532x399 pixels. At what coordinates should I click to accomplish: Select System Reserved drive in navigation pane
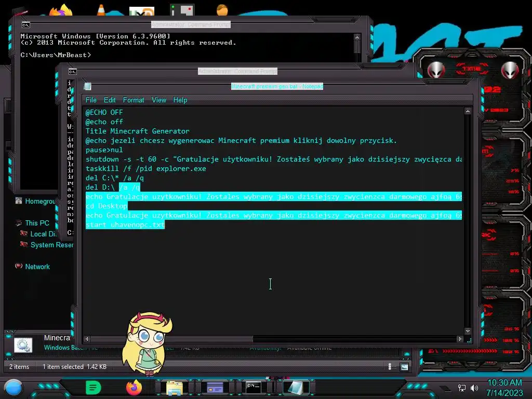51,245
